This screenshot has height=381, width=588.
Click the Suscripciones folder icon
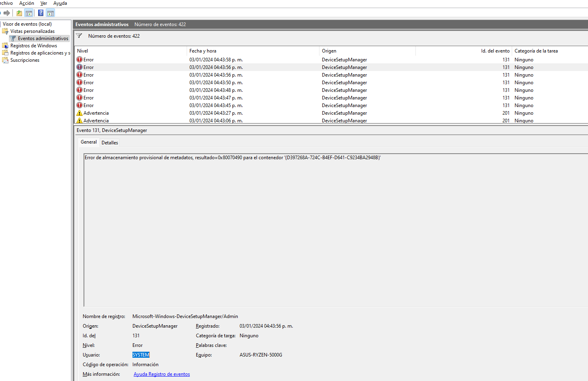coord(5,60)
